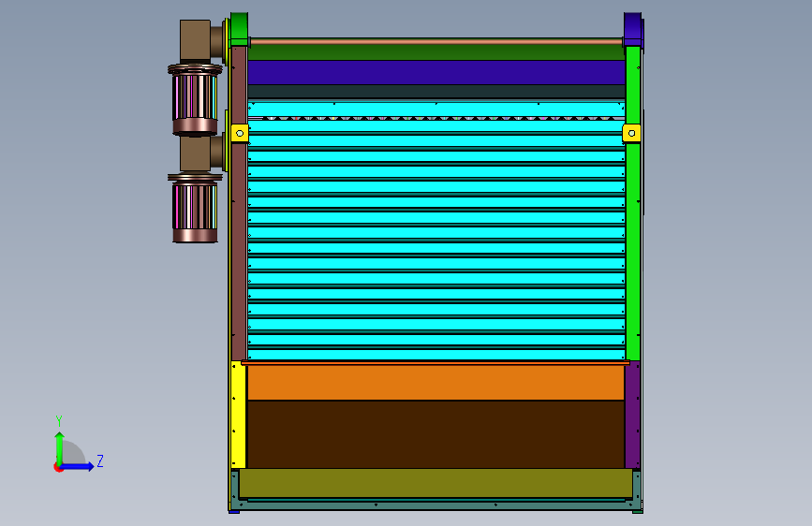The width and height of the screenshot is (812, 526).
Task: Select the lower right purple post
Action: (633, 415)
